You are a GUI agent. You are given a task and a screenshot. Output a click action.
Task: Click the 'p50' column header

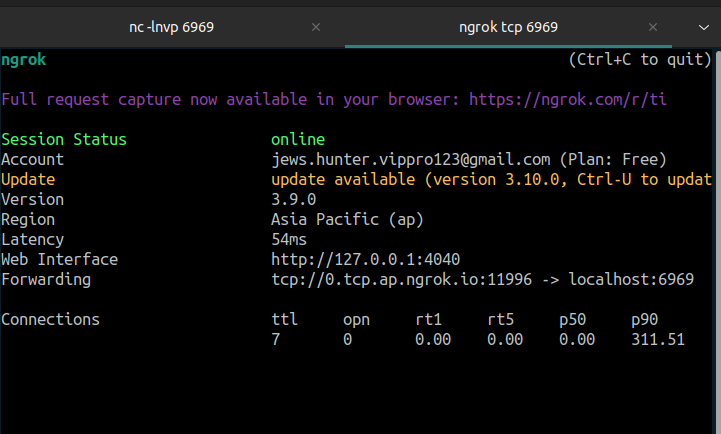point(572,320)
